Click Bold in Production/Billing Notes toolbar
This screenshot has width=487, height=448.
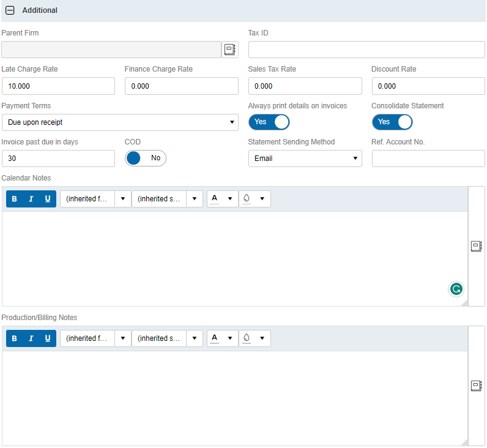point(15,338)
